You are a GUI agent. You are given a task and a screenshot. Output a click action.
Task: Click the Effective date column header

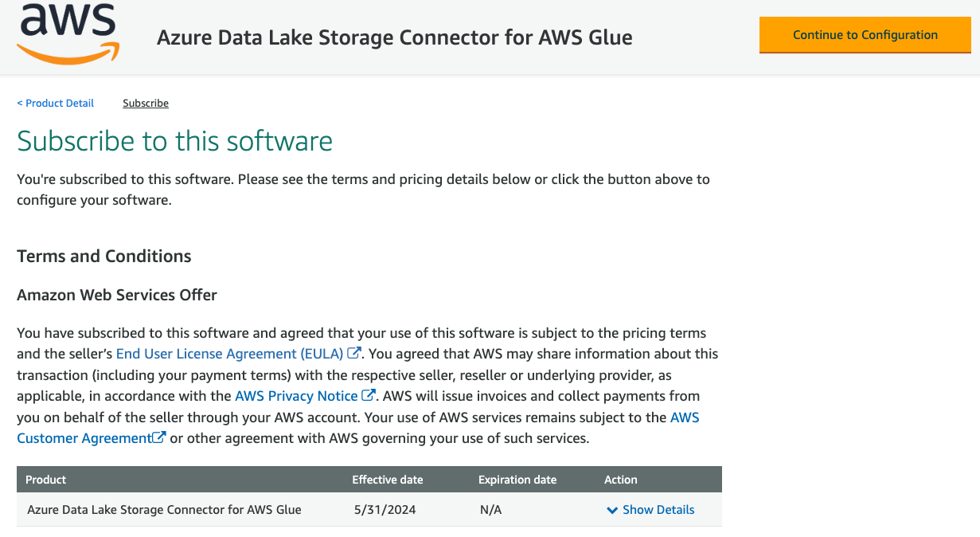(x=388, y=480)
